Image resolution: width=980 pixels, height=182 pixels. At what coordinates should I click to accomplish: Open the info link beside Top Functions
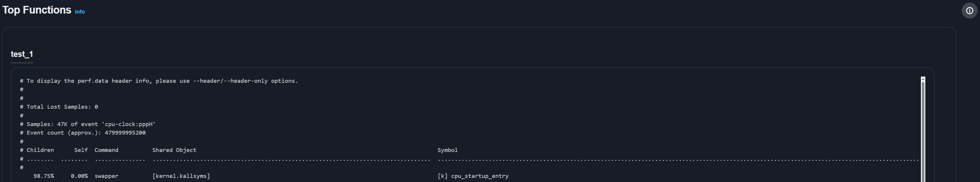[x=79, y=12]
